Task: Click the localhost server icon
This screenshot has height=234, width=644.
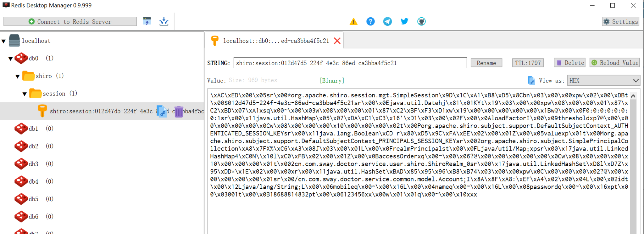Action: coord(14,41)
